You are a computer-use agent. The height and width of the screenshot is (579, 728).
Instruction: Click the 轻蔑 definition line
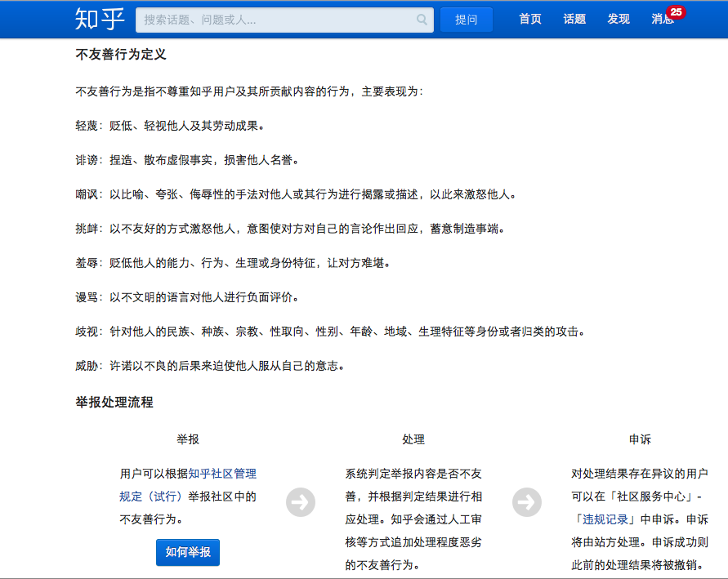coord(170,126)
